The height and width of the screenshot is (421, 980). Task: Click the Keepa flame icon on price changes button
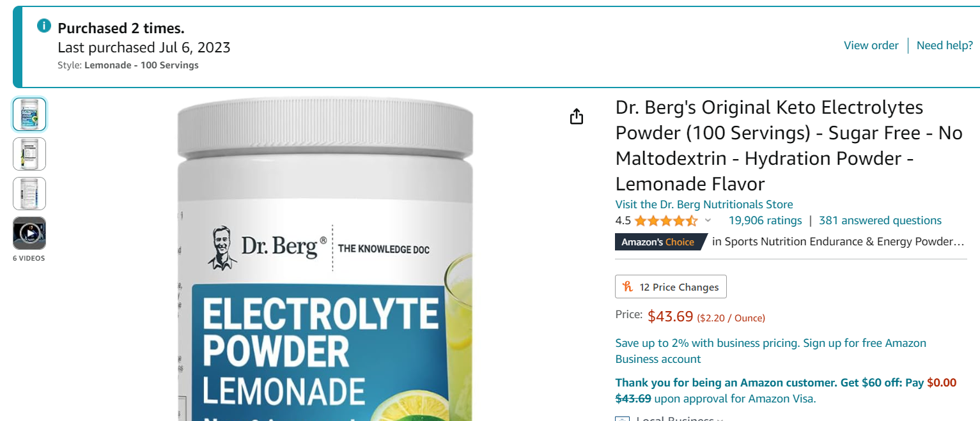(628, 286)
